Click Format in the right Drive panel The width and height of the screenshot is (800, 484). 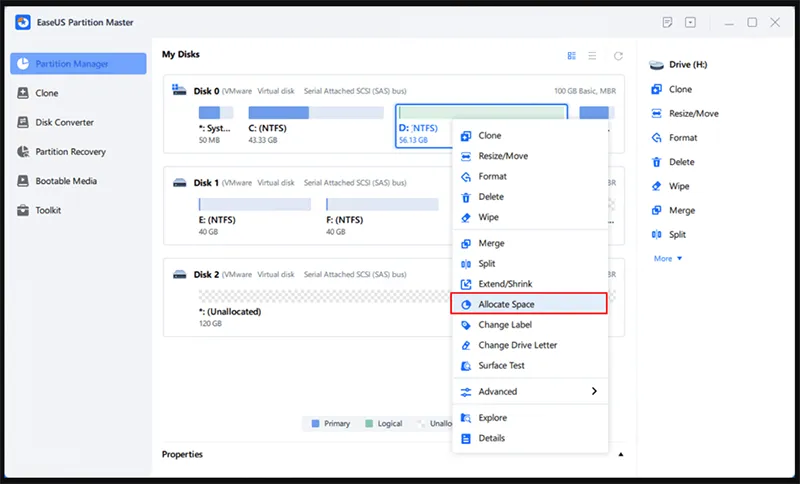[674, 138]
